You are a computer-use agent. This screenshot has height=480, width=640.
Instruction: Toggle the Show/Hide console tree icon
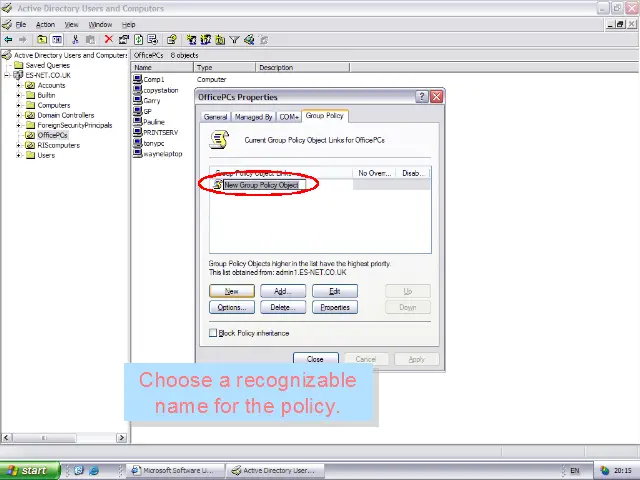[57, 40]
